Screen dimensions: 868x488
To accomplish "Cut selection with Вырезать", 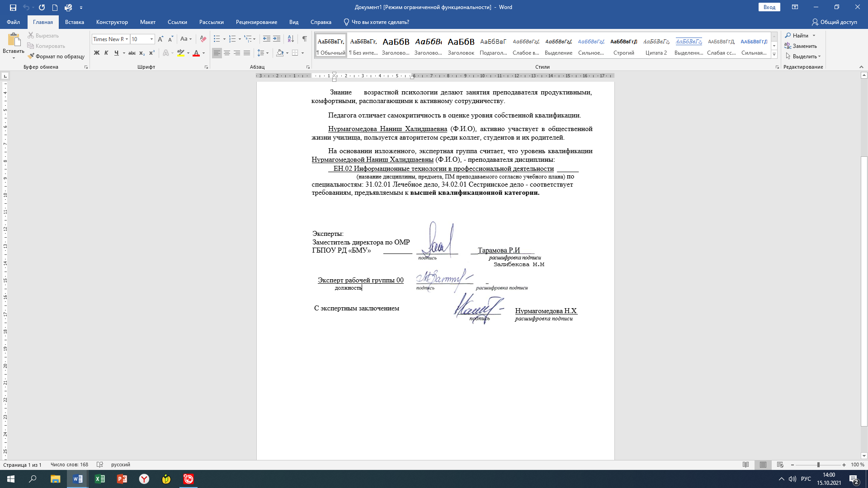I will click(43, 35).
